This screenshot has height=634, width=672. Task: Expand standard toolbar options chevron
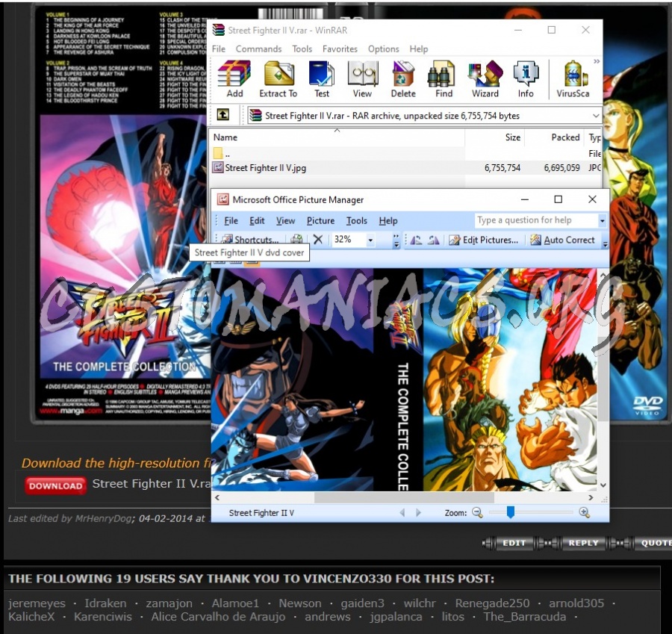click(396, 240)
